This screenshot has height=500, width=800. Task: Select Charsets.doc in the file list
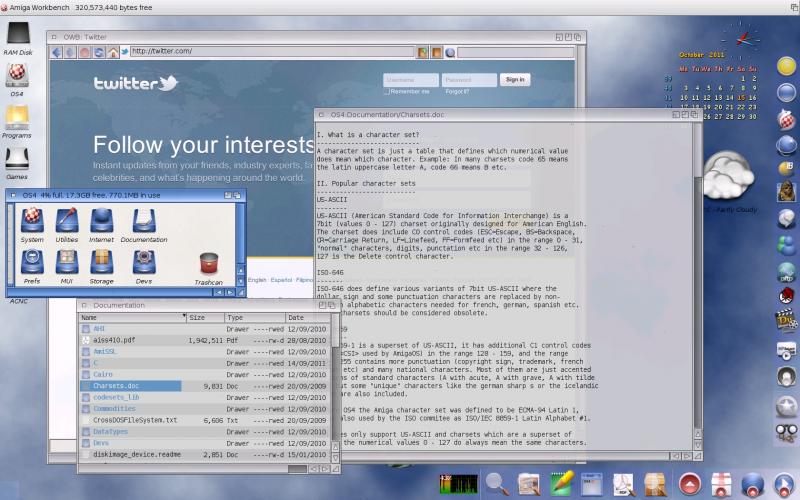116,385
